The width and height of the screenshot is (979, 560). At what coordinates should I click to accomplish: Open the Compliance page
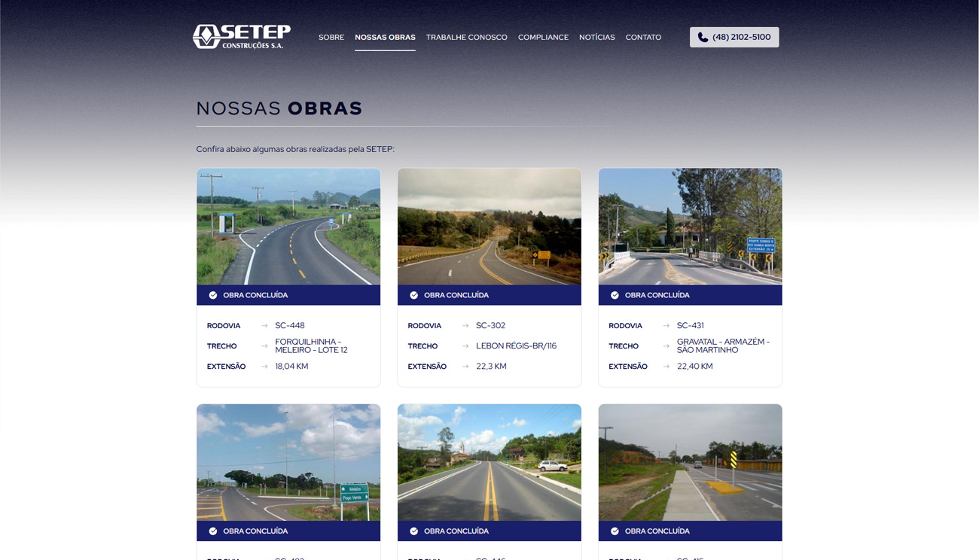[543, 38]
